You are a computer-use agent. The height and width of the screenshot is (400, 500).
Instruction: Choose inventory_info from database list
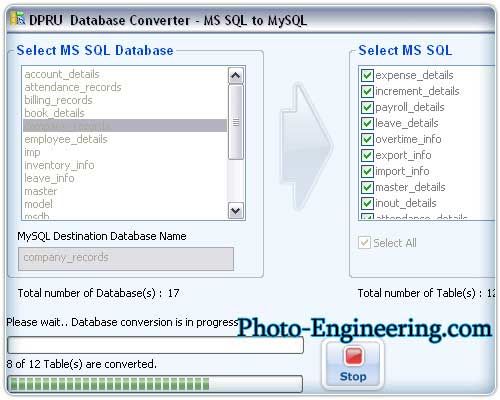coord(59,165)
